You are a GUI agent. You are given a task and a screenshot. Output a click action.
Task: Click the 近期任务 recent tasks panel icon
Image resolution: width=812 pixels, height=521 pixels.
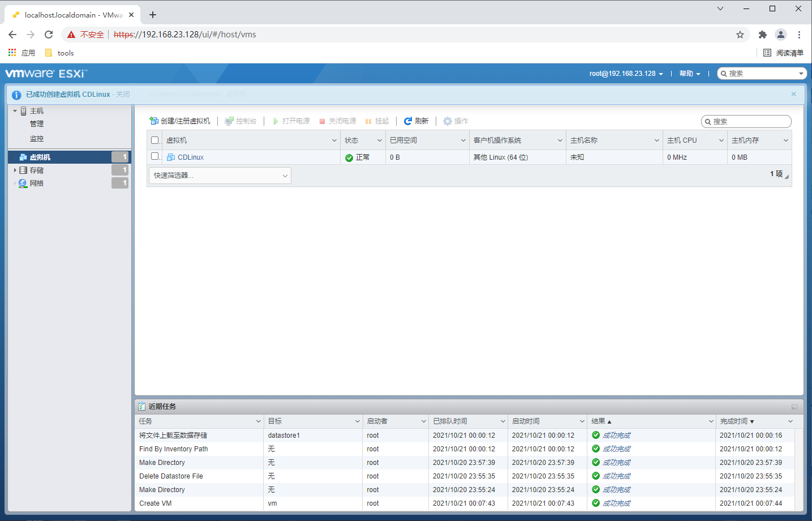click(x=142, y=407)
